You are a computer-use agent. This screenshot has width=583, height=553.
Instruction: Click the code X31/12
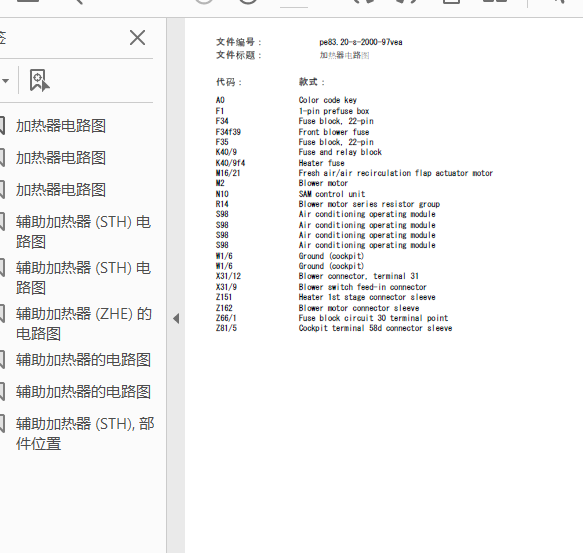(x=228, y=276)
